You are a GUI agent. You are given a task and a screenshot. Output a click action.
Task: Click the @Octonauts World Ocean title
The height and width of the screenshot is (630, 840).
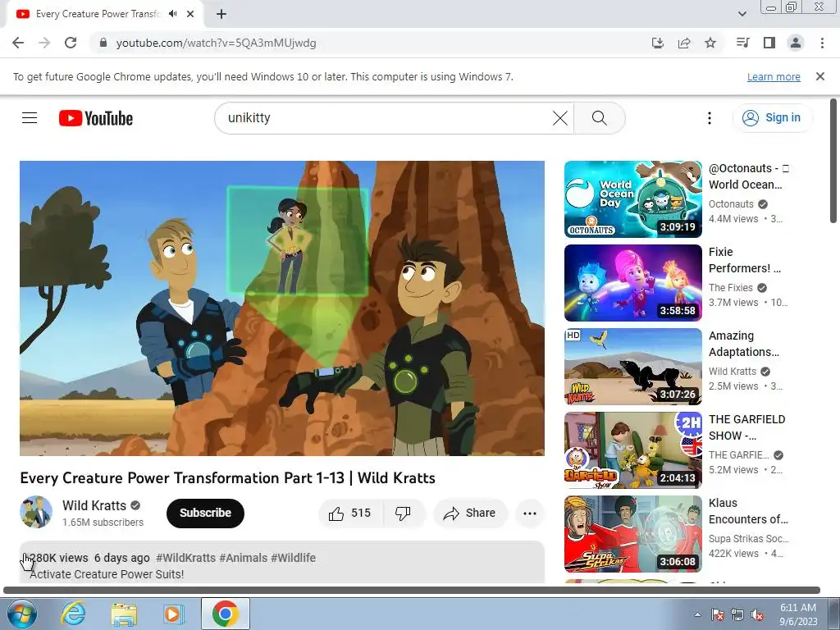click(748, 176)
